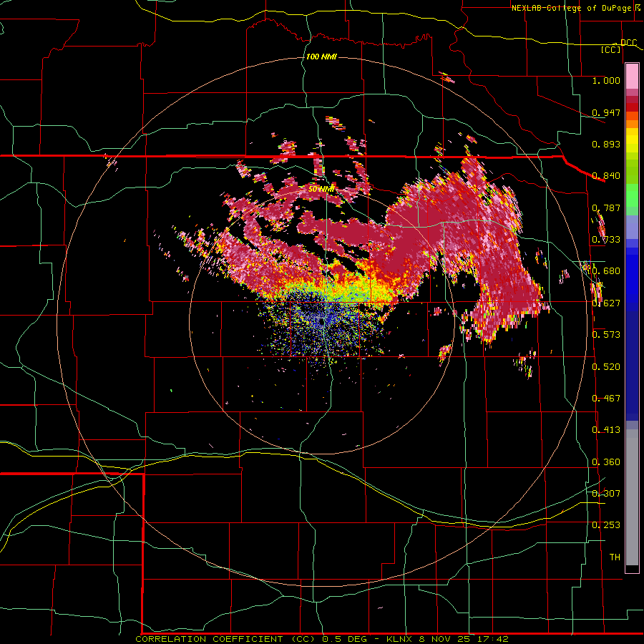Click the 0.520 legend value
The width and height of the screenshot is (644, 644).
606,366
